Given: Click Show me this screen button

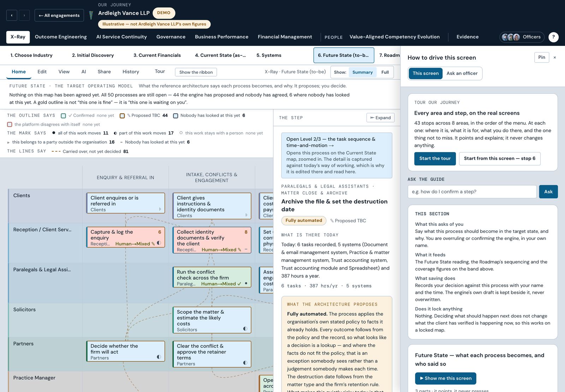Looking at the screenshot, I should click(446, 378).
